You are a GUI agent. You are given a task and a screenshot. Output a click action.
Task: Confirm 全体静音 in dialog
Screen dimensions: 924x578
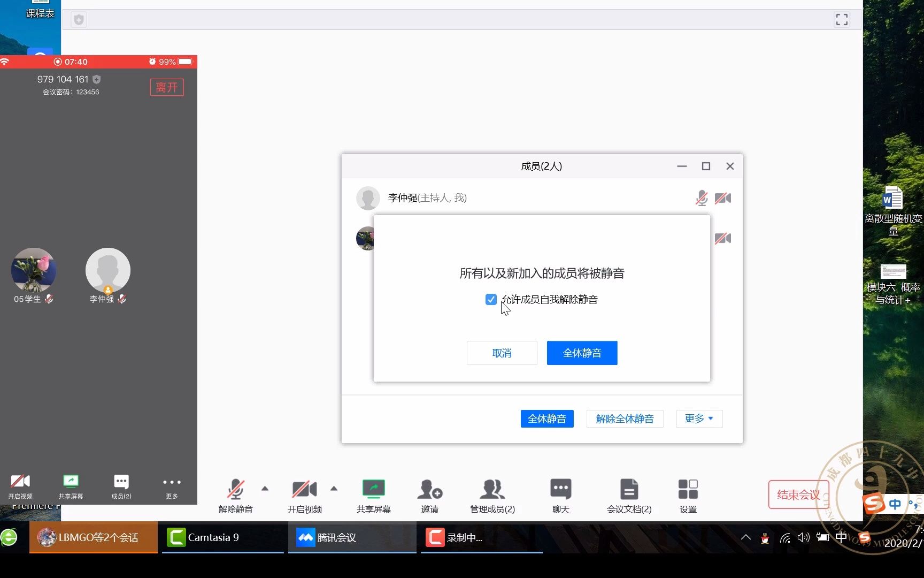click(x=582, y=353)
